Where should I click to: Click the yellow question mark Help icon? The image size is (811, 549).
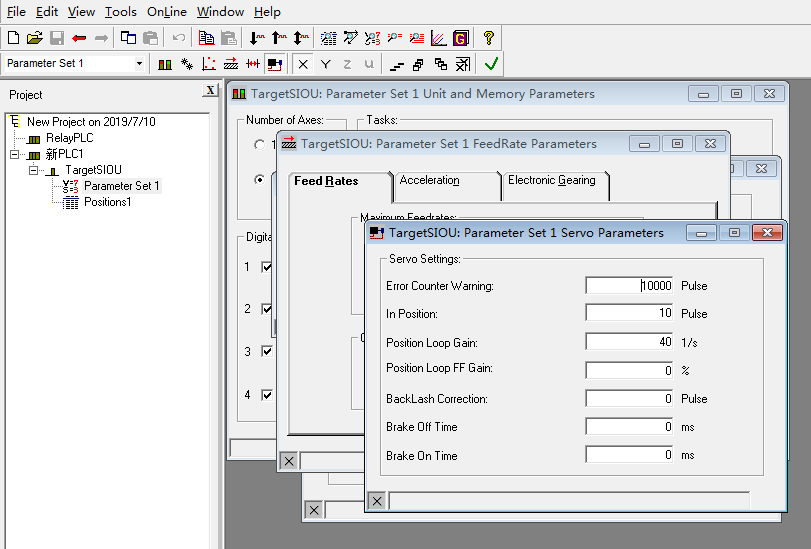(x=489, y=38)
